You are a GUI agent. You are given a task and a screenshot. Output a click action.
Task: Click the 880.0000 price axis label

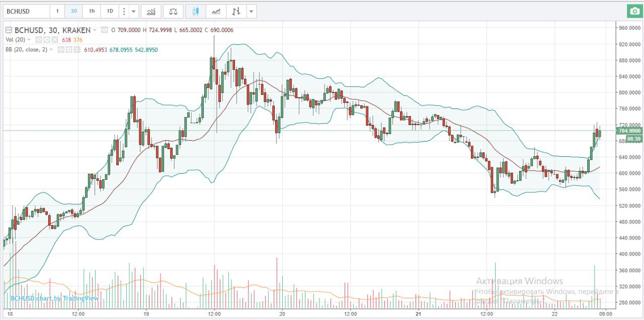pyautogui.click(x=630, y=60)
